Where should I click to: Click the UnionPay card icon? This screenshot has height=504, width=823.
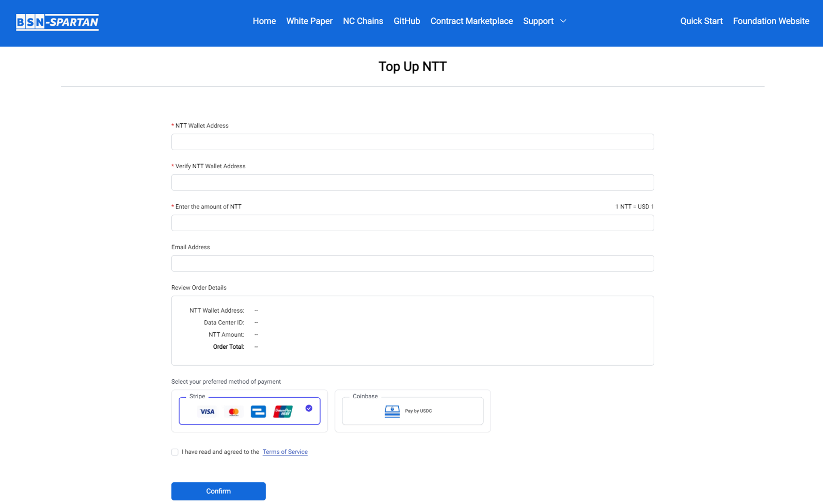coord(283,412)
